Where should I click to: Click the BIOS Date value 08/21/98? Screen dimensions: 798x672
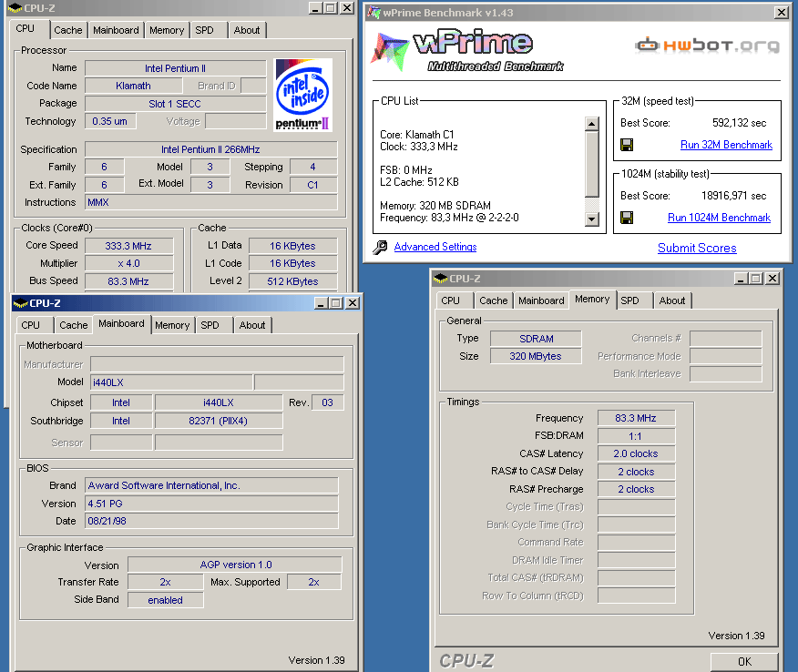tap(211, 521)
